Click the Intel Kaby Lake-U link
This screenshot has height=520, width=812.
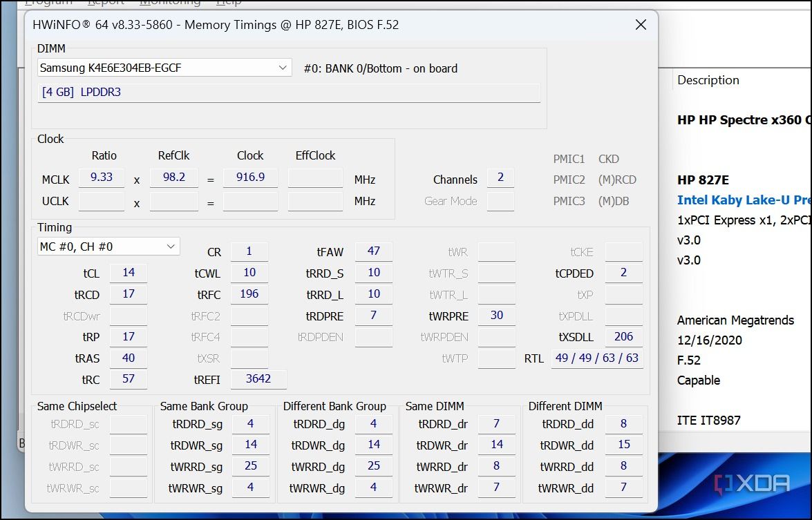click(744, 200)
